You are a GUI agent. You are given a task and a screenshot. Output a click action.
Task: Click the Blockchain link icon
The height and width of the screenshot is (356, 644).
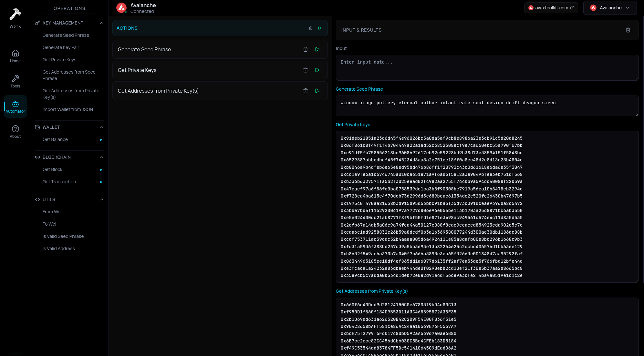[x=37, y=157]
